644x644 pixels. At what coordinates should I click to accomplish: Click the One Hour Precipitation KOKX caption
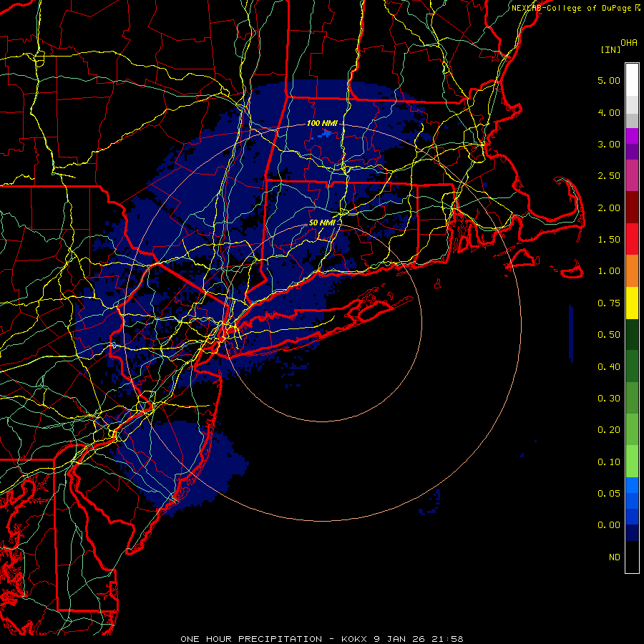point(322,639)
